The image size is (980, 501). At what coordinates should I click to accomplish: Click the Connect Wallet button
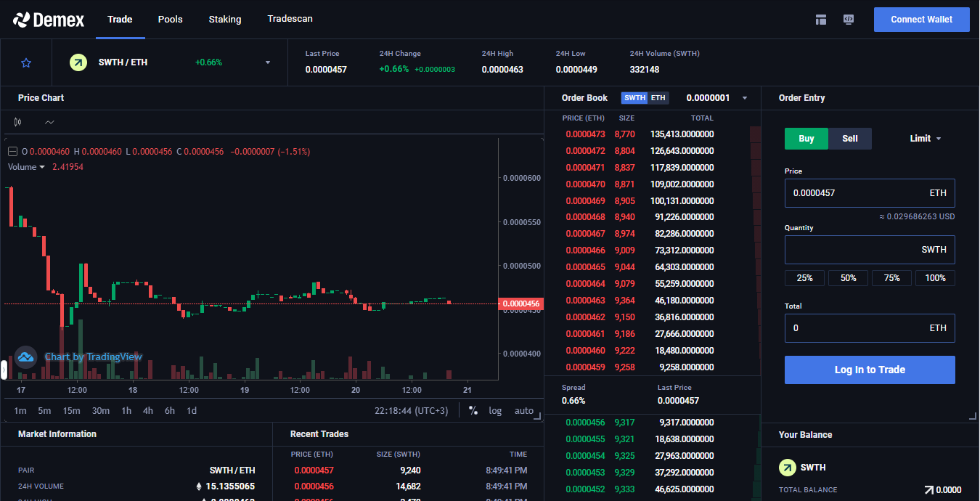pyautogui.click(x=922, y=20)
